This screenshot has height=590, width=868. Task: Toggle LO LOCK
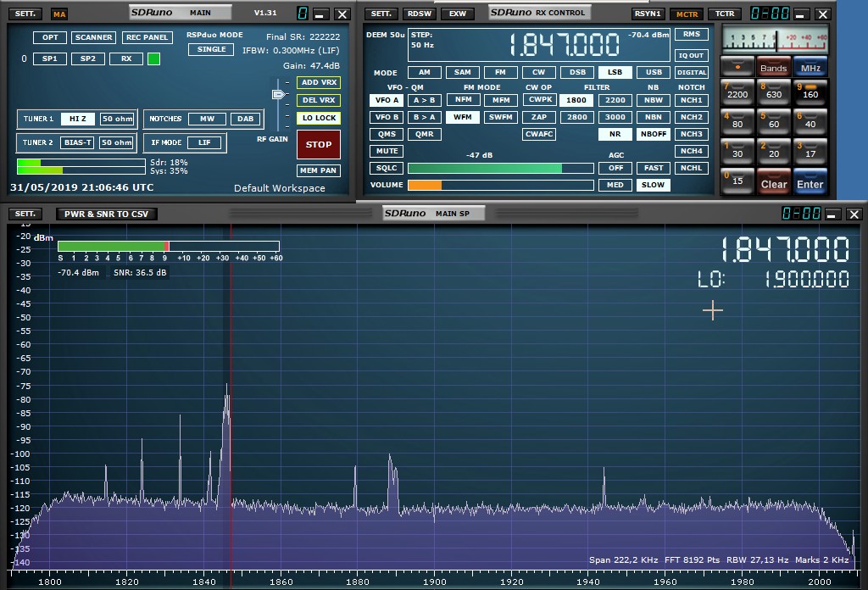click(x=319, y=118)
